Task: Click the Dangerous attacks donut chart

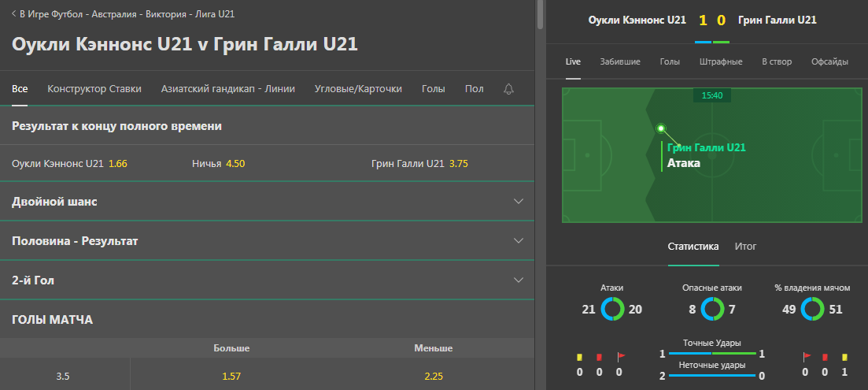Action: coord(712,309)
